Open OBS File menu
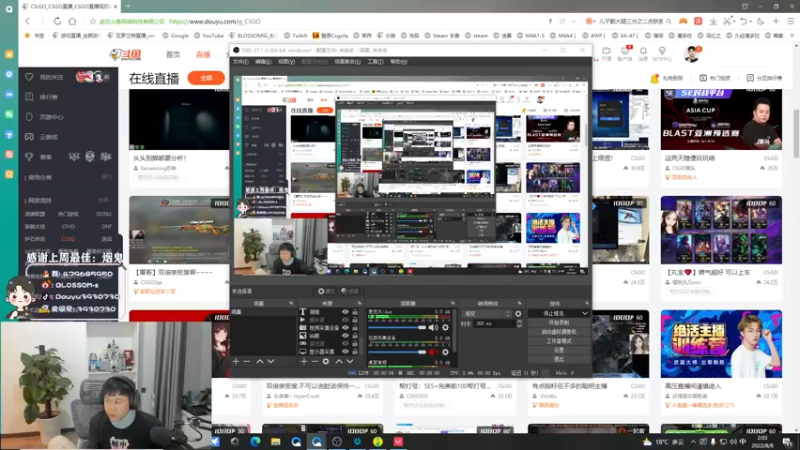This screenshot has width=800, height=450. pyautogui.click(x=240, y=62)
